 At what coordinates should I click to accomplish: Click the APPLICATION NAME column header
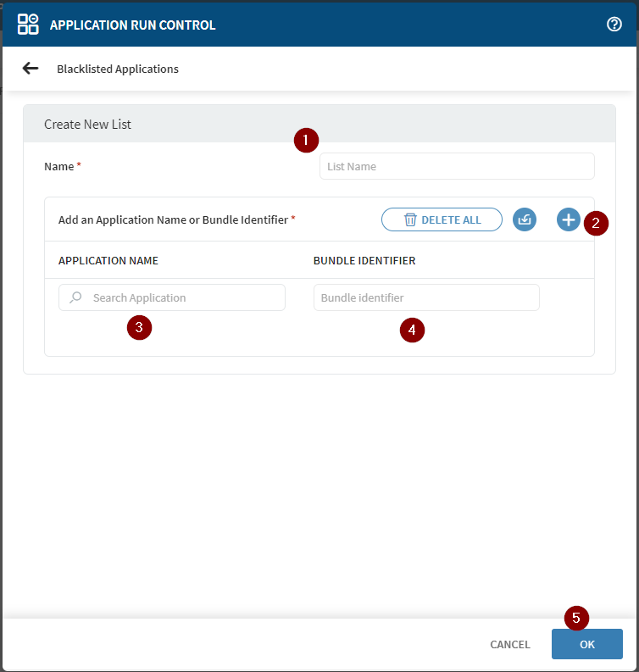(108, 260)
